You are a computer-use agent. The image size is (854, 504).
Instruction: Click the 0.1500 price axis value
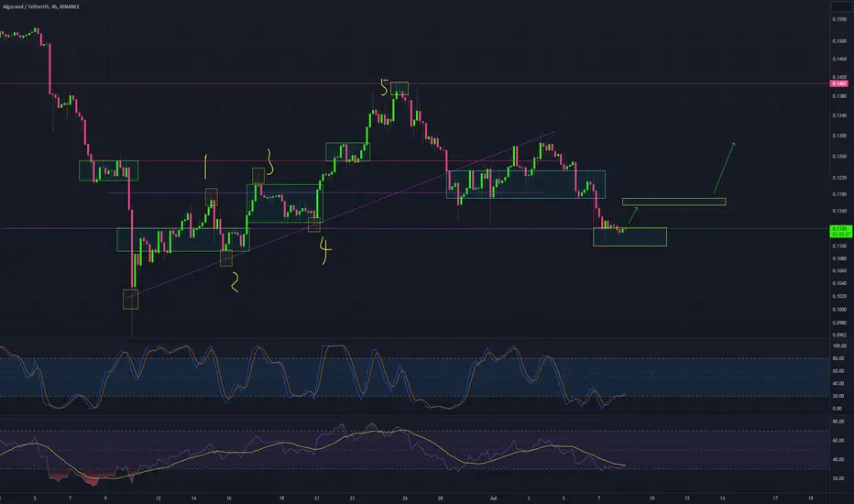point(839,41)
